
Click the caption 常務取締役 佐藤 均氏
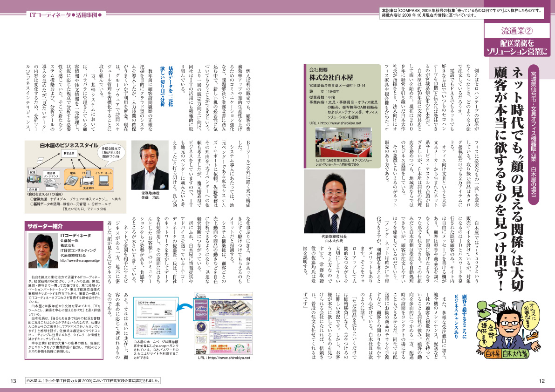(151, 196)
